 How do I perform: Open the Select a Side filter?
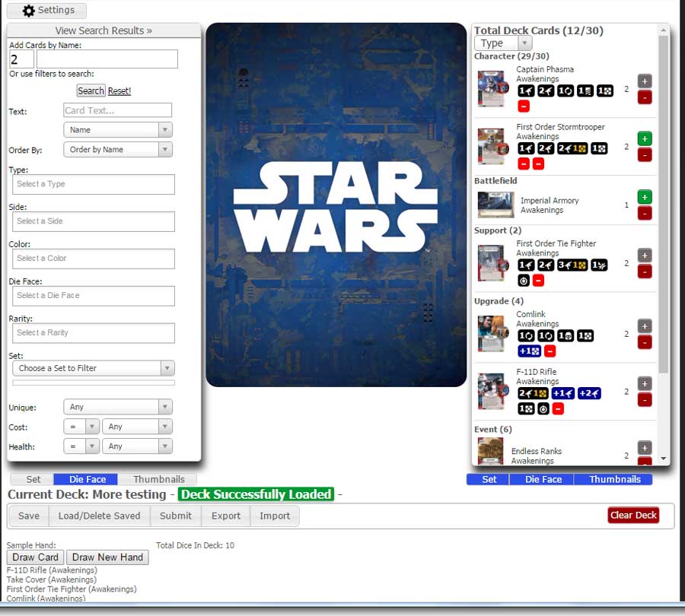94,221
